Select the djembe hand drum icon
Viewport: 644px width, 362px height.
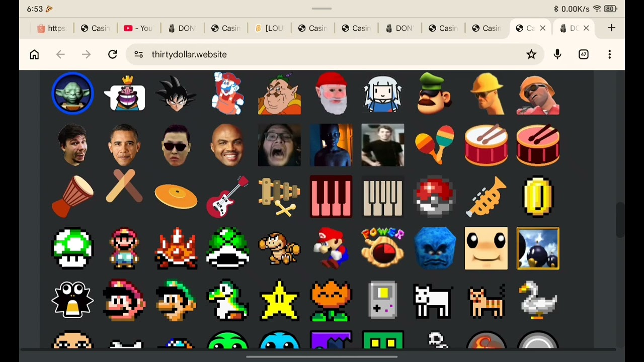(72, 197)
